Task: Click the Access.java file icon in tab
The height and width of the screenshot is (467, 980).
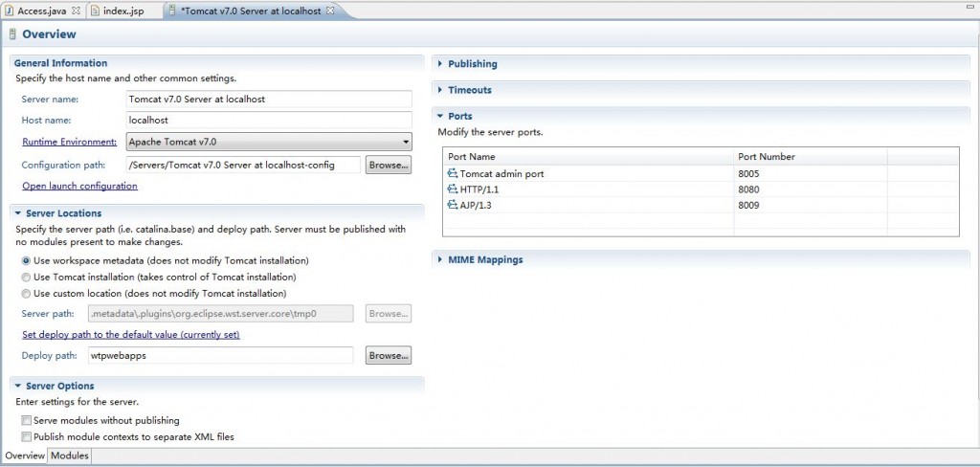Action: coord(10,11)
